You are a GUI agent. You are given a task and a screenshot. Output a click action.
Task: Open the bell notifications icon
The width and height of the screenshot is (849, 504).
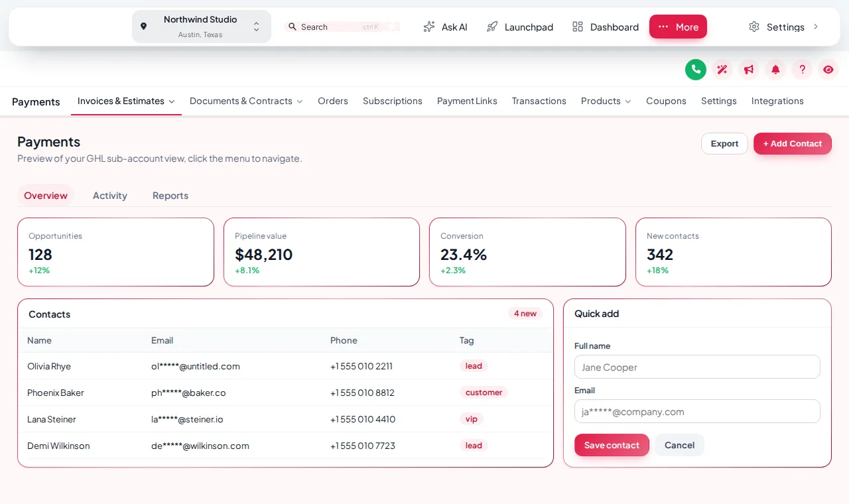tap(775, 70)
